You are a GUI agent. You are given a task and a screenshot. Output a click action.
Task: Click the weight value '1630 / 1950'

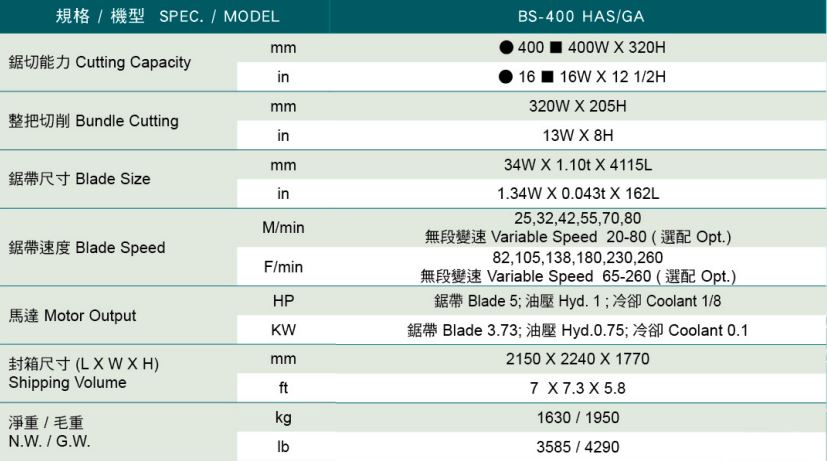point(578,417)
